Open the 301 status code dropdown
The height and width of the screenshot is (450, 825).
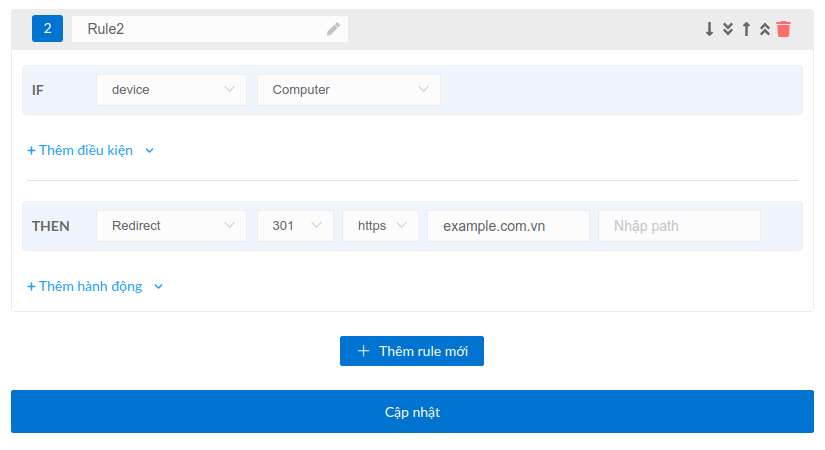click(x=295, y=226)
